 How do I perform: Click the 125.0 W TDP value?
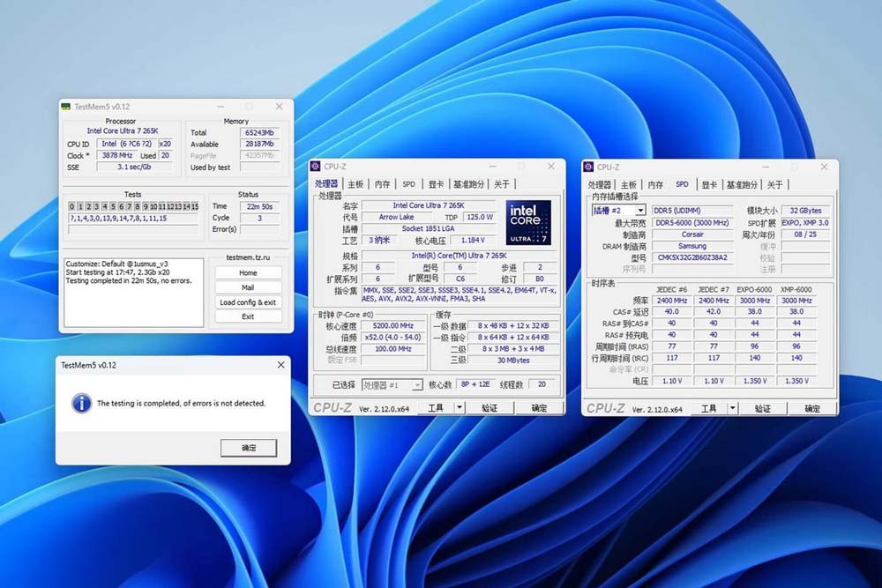click(479, 217)
